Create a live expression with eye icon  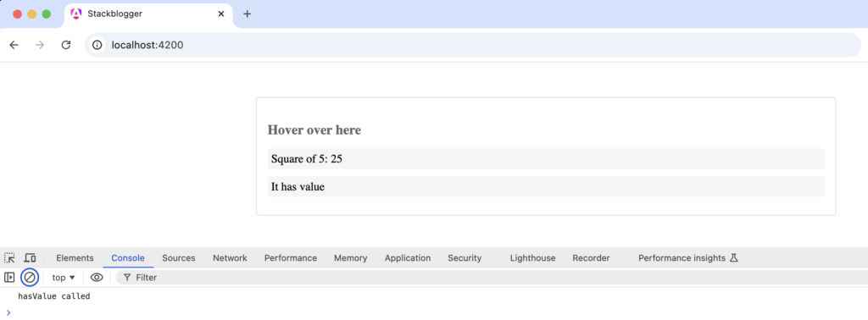[97, 278]
